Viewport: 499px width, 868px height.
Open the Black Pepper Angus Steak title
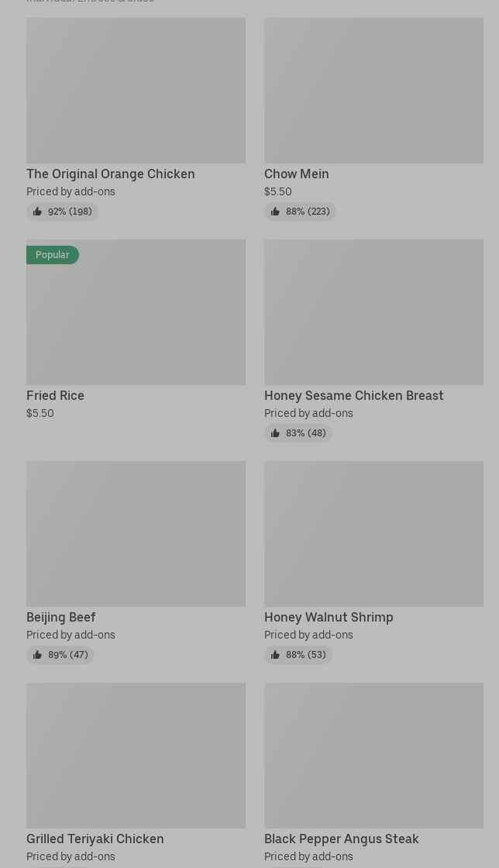(x=342, y=839)
